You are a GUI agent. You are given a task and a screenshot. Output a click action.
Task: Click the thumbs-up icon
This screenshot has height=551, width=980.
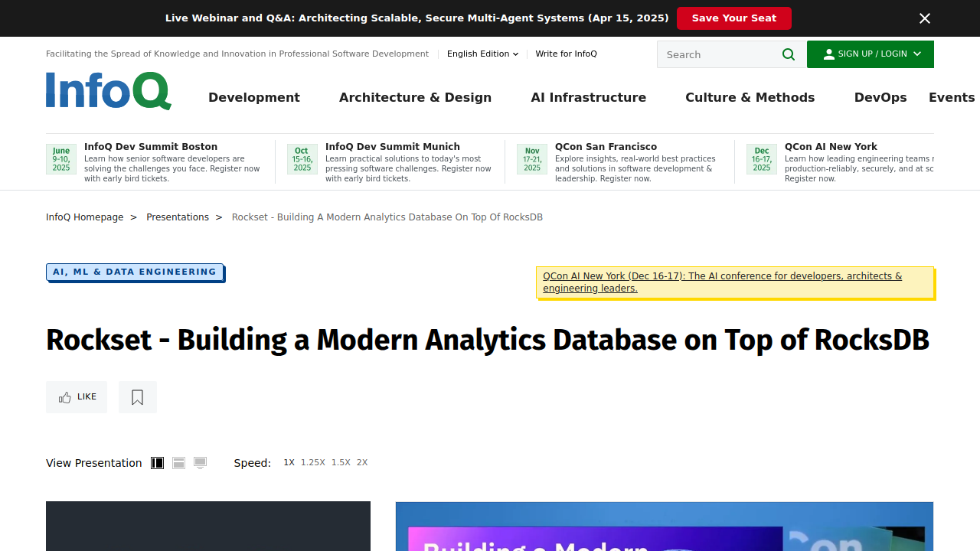click(x=65, y=397)
